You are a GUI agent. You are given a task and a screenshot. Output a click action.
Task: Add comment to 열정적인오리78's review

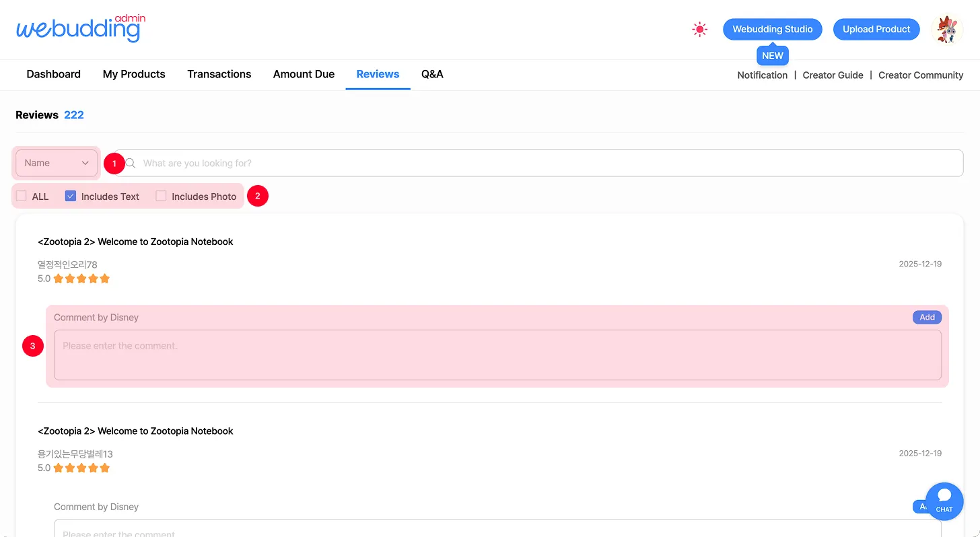tap(928, 317)
